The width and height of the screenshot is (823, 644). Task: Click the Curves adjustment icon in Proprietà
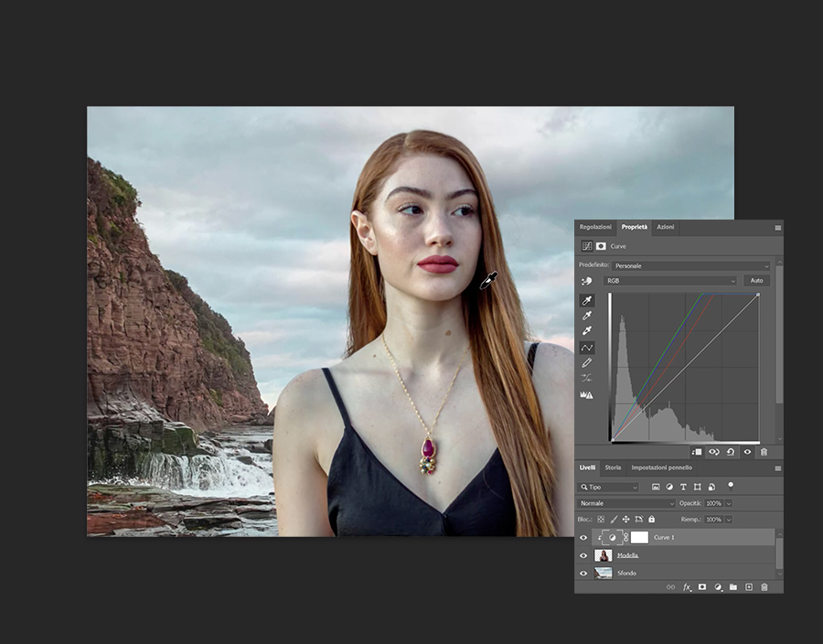[x=587, y=246]
